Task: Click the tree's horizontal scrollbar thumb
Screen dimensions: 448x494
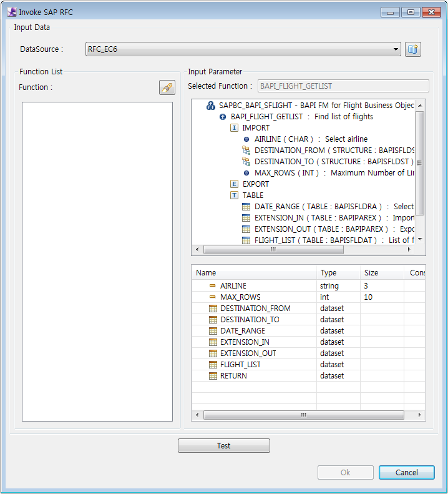Action: (273, 249)
